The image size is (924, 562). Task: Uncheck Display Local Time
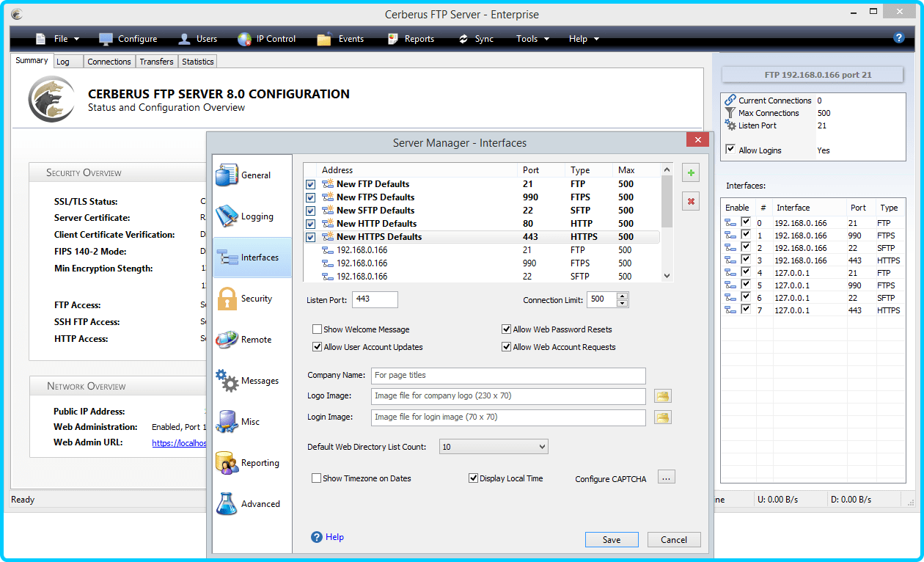pyautogui.click(x=474, y=478)
